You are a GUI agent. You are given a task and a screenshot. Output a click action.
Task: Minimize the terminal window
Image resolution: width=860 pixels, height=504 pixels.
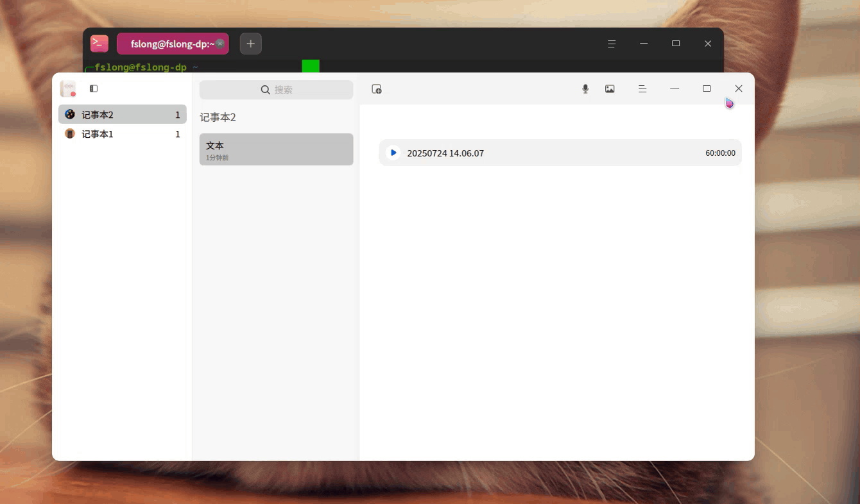point(644,44)
